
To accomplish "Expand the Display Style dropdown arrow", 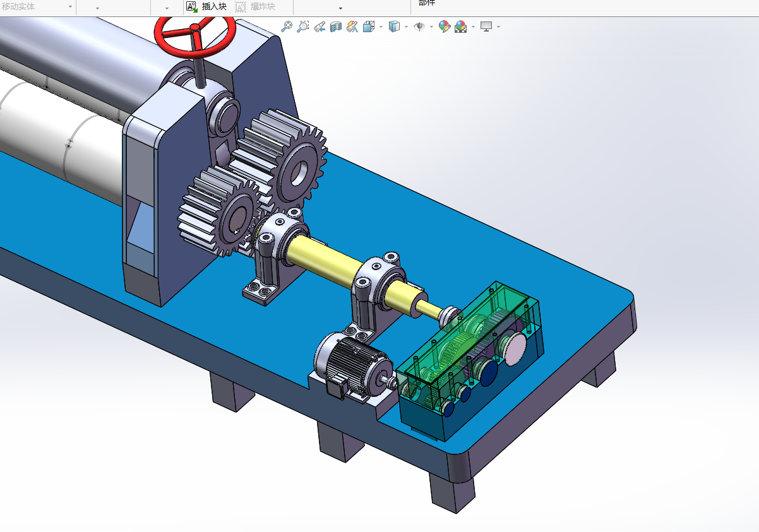I will point(406,27).
